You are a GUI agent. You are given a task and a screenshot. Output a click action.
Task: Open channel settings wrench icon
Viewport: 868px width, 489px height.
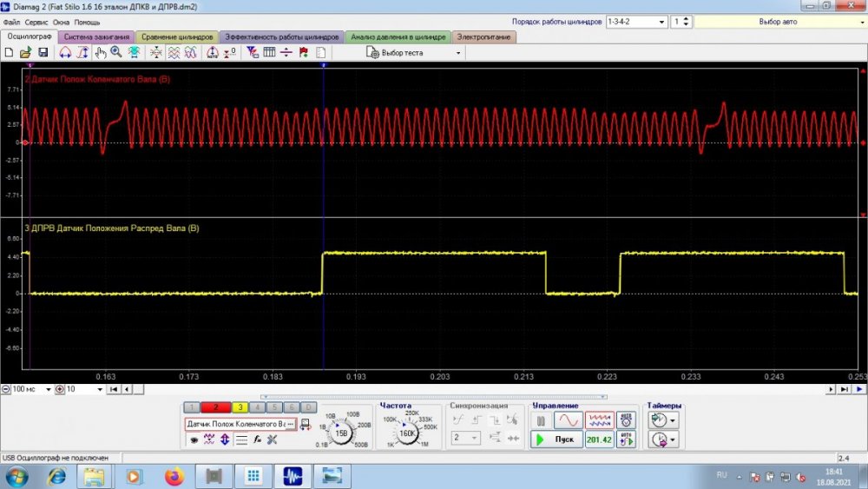[x=272, y=439]
